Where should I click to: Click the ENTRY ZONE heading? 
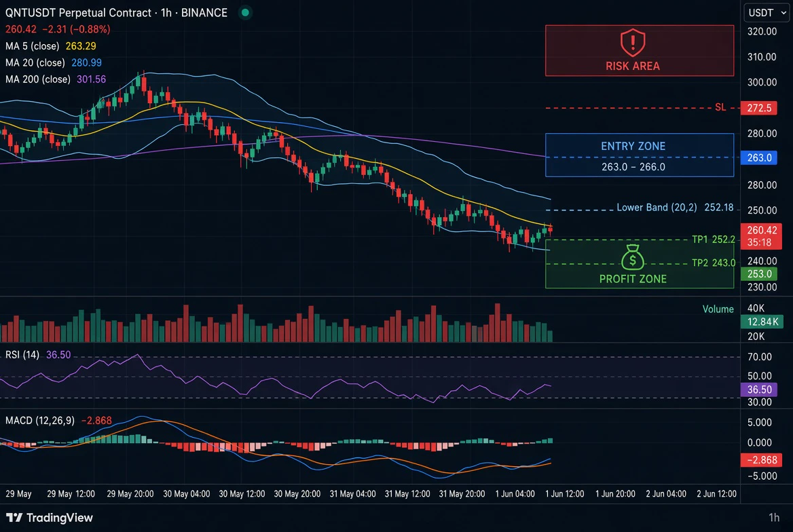point(633,146)
